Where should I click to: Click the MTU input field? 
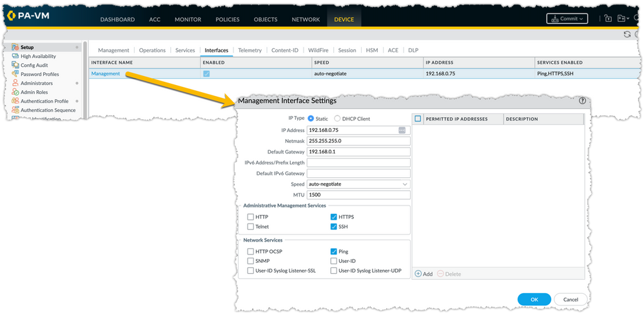pyautogui.click(x=358, y=195)
